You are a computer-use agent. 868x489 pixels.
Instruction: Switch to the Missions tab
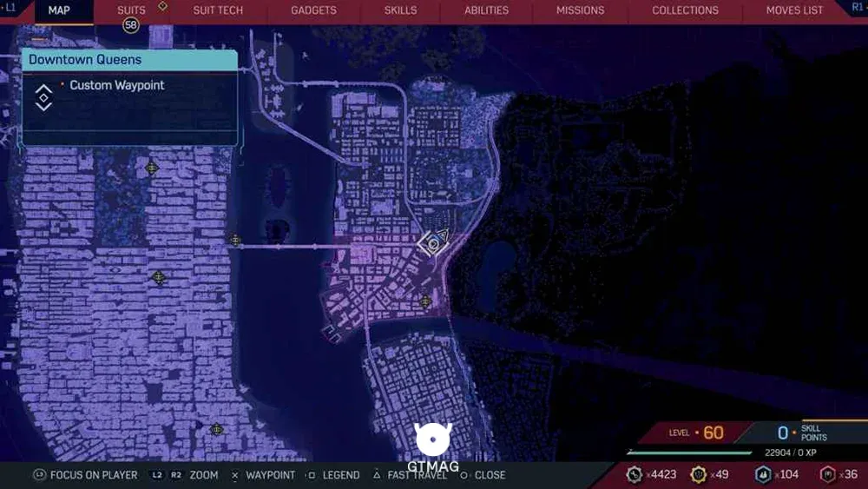pyautogui.click(x=580, y=10)
